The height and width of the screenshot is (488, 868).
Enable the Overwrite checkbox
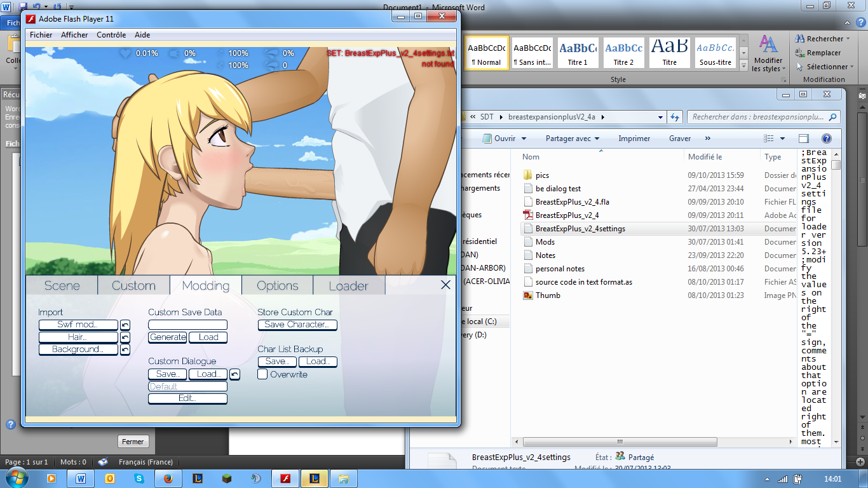[x=262, y=374]
